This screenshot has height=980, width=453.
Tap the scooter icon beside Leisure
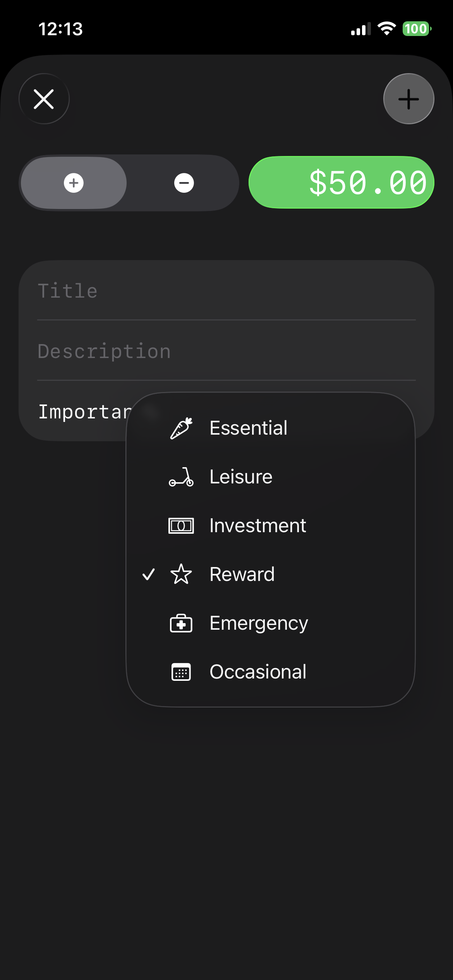point(181,477)
